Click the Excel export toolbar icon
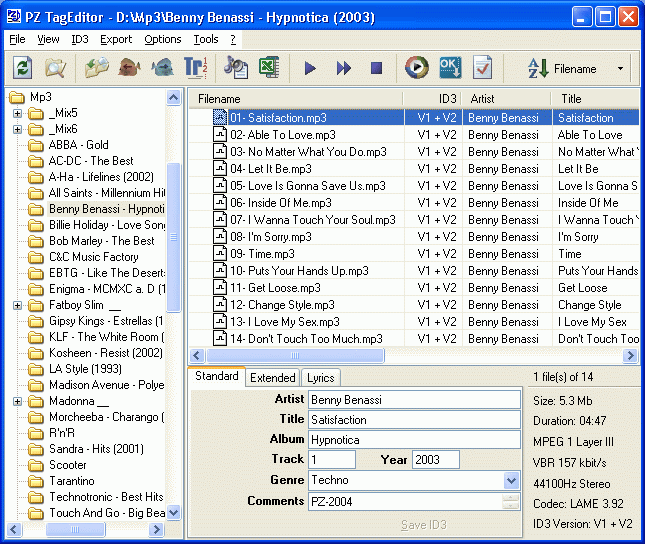Viewport: 645px width, 544px height. (x=269, y=67)
